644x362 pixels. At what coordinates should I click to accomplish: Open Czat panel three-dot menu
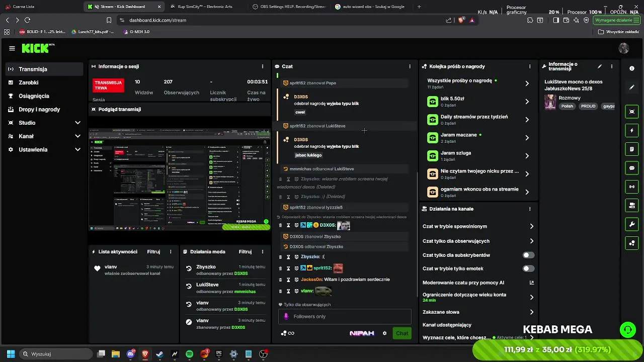pos(410,66)
